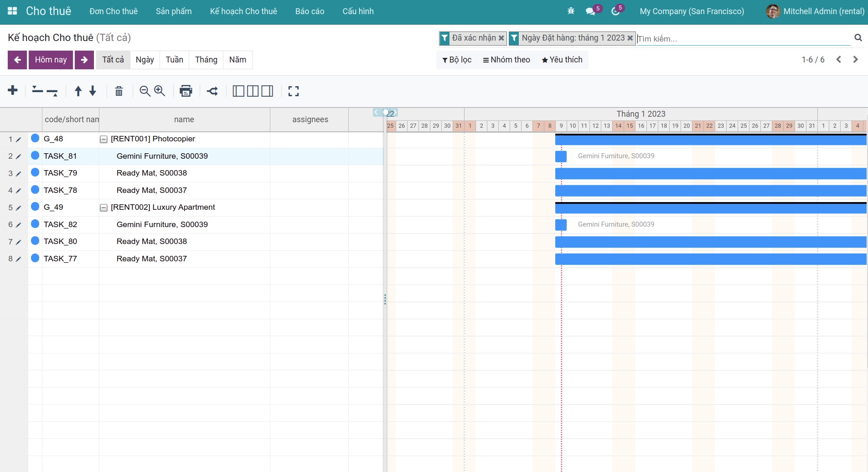Open the debug bug icon menu
Viewport: 868px width, 472px height.
click(571, 11)
